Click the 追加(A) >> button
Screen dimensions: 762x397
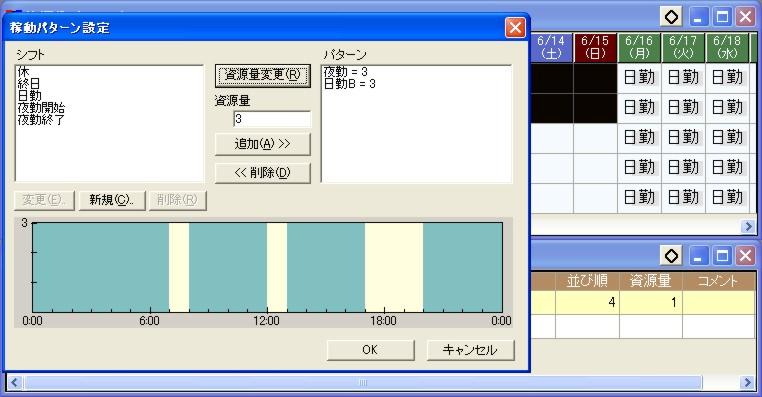[262, 144]
